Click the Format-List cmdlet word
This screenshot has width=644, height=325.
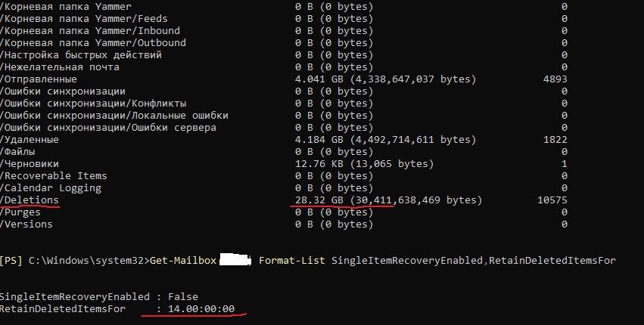292,261
